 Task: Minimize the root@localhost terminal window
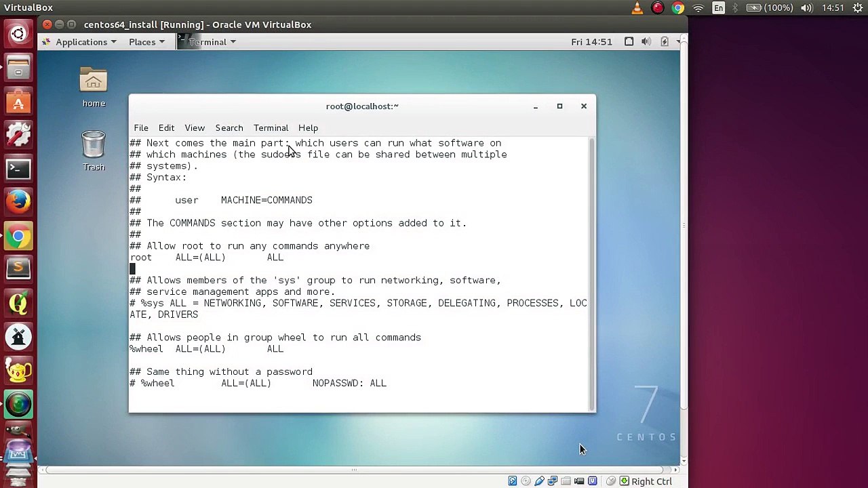coord(535,106)
